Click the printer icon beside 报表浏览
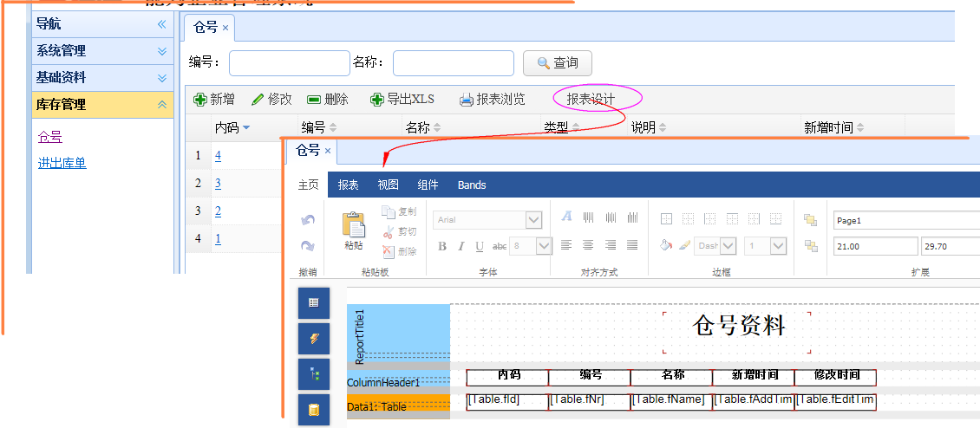The height and width of the screenshot is (428, 980). pyautogui.click(x=467, y=100)
